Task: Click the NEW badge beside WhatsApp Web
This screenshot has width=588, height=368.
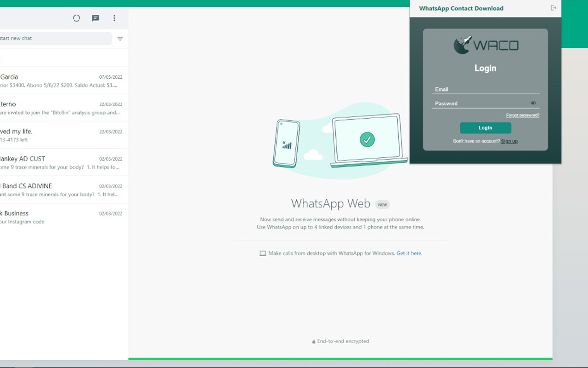Action: (382, 204)
